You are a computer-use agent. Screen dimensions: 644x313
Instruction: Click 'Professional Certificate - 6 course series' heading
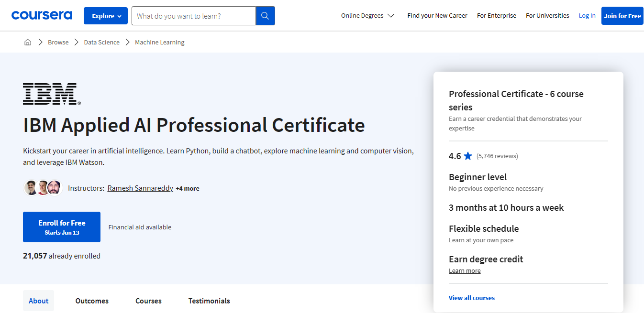(x=516, y=100)
